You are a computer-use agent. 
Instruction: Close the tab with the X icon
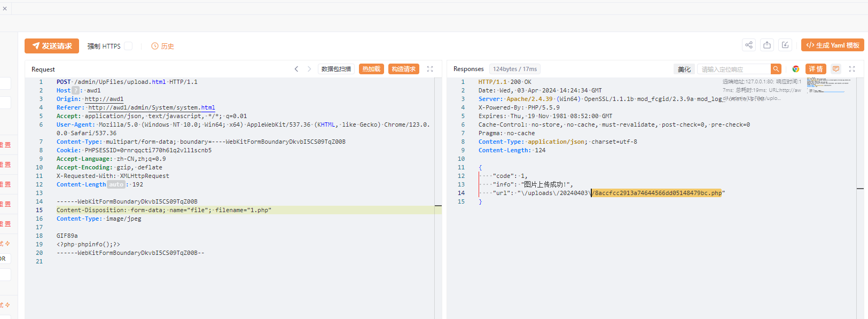coord(5,9)
